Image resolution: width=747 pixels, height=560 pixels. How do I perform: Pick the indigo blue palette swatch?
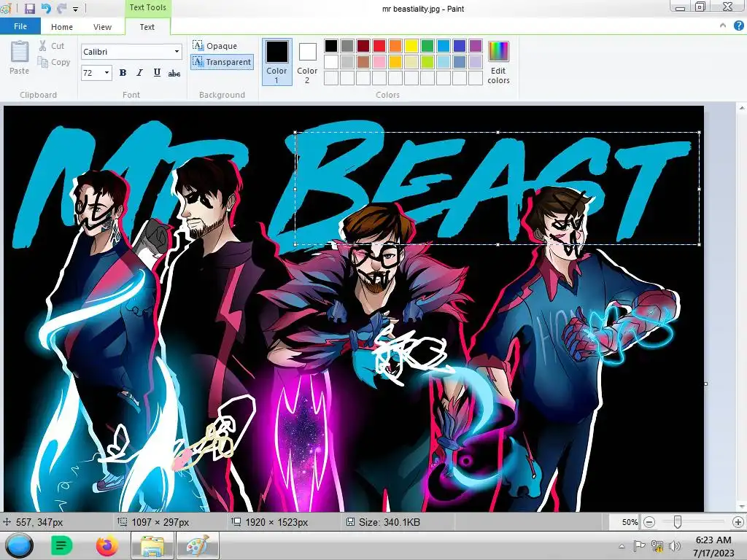pyautogui.click(x=460, y=46)
